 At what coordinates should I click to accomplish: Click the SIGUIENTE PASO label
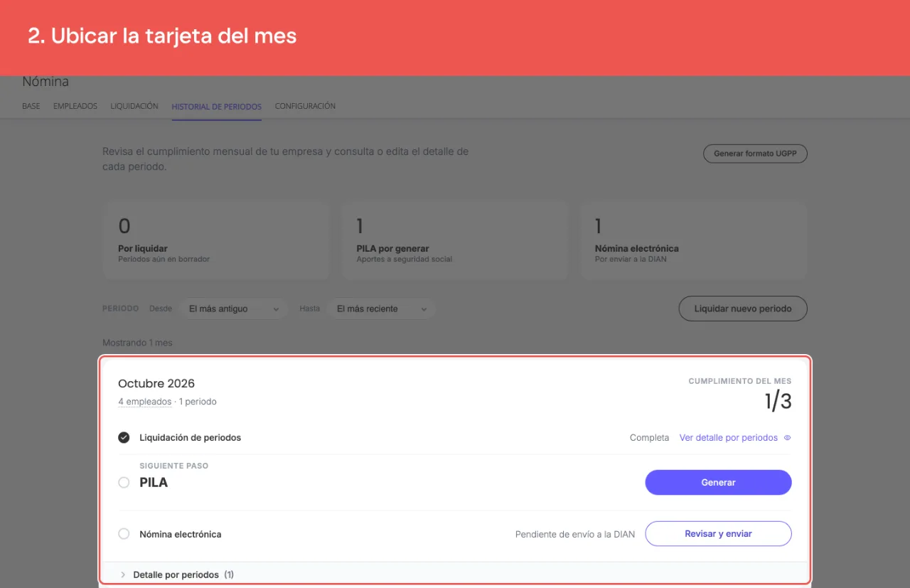[174, 466]
